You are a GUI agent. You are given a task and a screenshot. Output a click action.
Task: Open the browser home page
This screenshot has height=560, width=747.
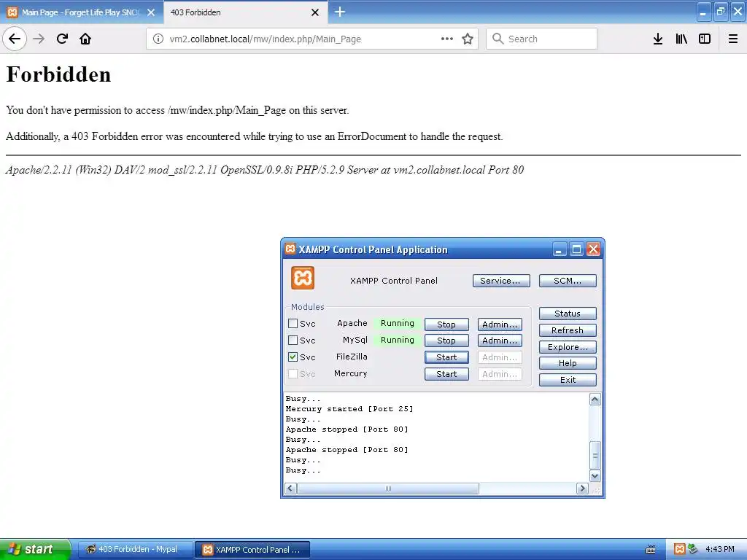pos(85,39)
